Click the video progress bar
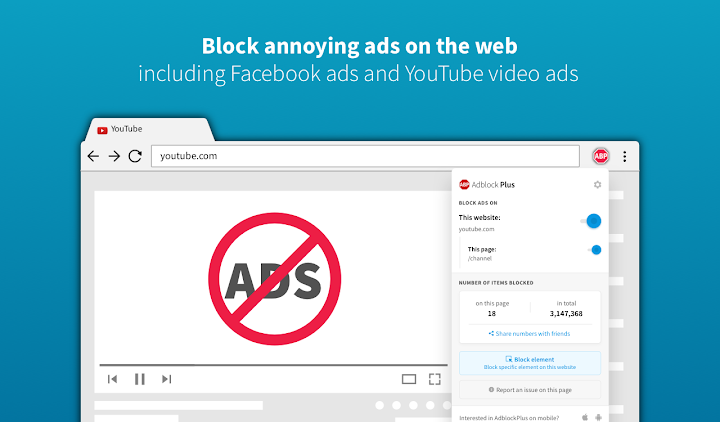The image size is (720, 422). [x=274, y=365]
